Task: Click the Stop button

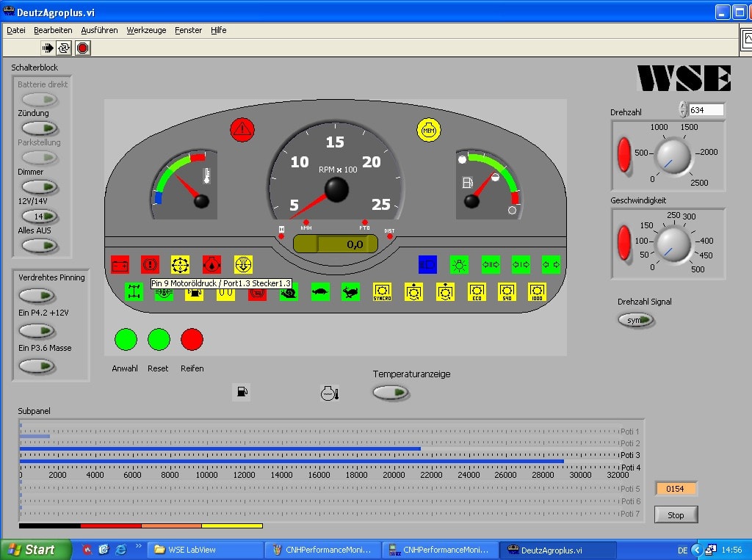Action: 676,515
